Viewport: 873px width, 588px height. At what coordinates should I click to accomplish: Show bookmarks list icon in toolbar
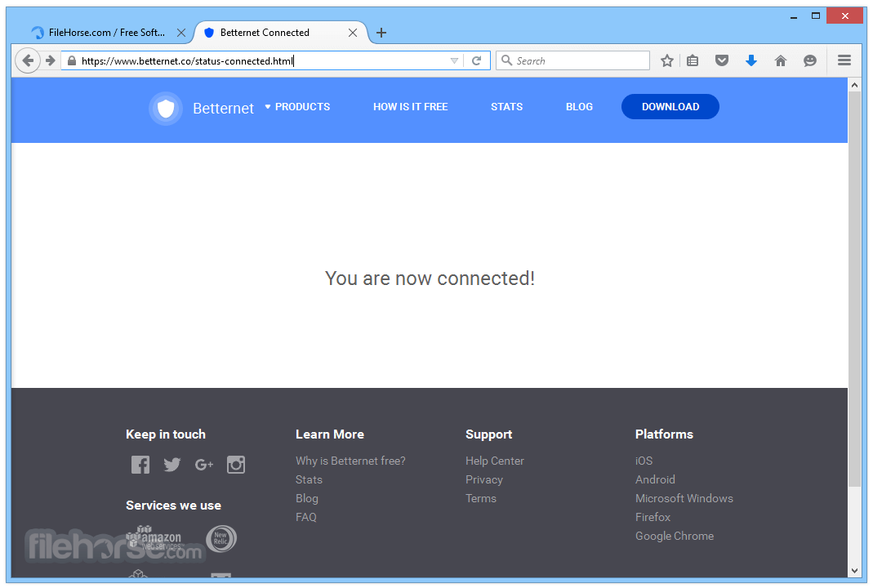click(693, 60)
